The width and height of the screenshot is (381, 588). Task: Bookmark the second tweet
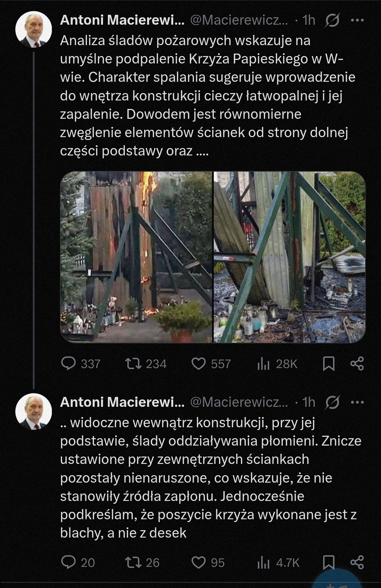[x=329, y=562]
